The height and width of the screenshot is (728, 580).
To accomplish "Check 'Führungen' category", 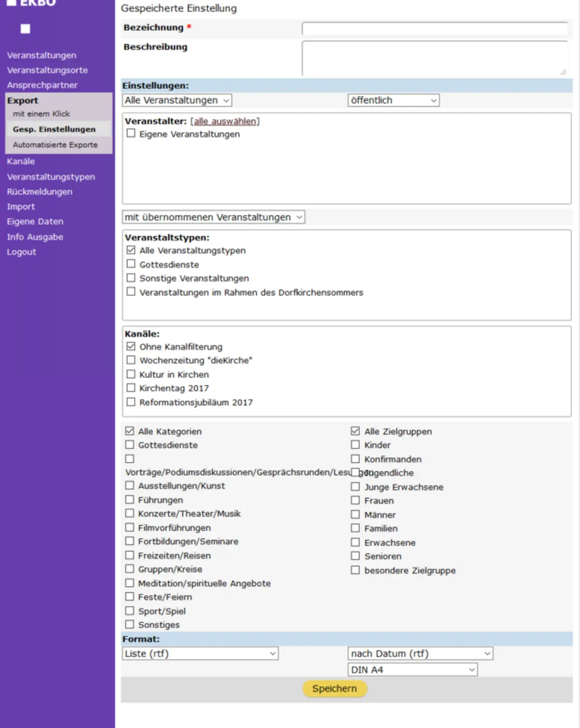I will (130, 499).
